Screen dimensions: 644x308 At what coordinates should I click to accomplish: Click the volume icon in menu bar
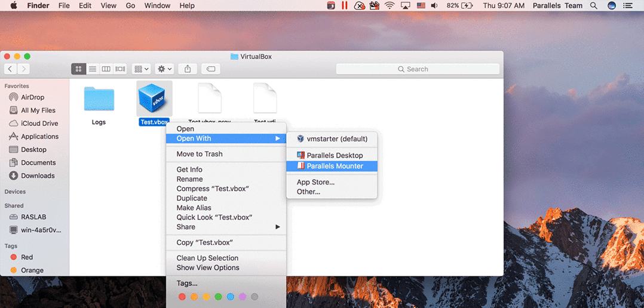434,5
